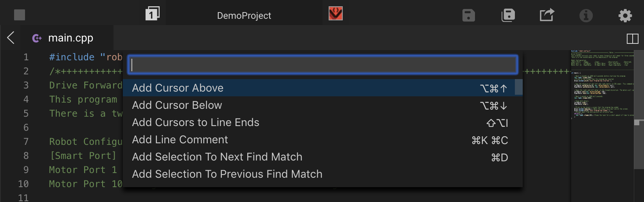The image size is (644, 202).
Task: Click the slot 1 selector icon
Action: point(152,14)
